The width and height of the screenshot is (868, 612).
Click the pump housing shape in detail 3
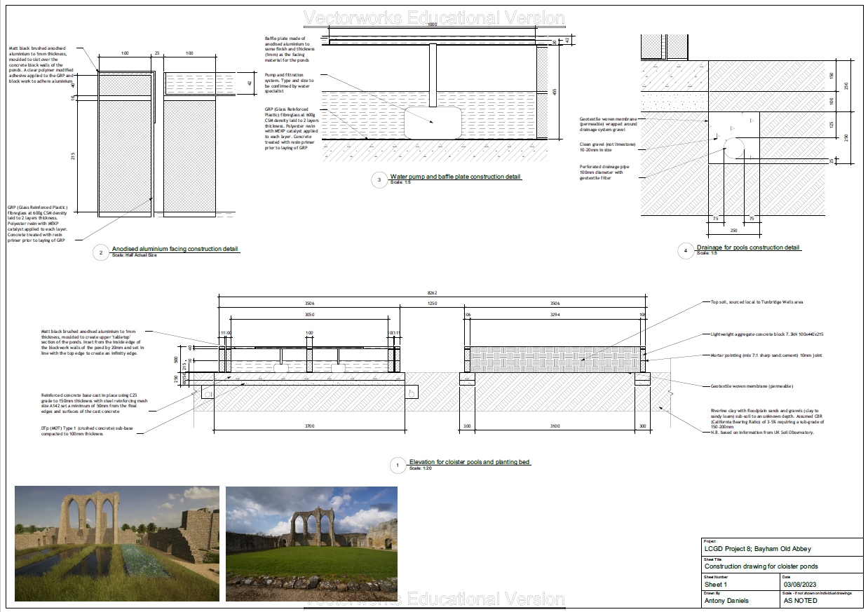[x=433, y=123]
